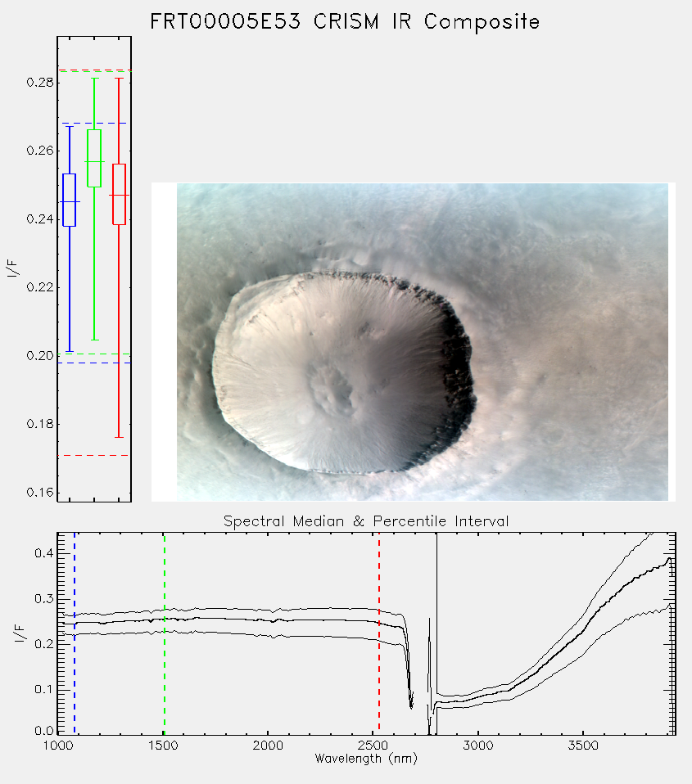The width and height of the screenshot is (692, 784).
Task: Click the blue dashed wavelength marker line
Action: pos(75,633)
